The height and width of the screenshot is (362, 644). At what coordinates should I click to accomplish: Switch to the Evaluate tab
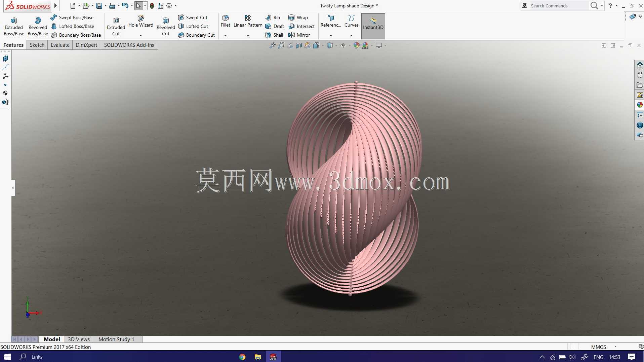tap(60, 45)
